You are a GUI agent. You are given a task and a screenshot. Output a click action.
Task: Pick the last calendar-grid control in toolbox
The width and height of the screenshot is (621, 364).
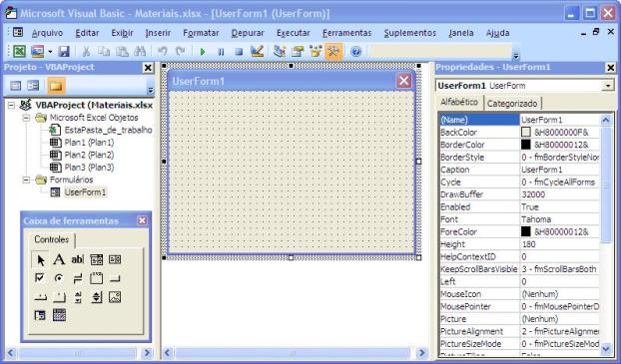(x=59, y=315)
